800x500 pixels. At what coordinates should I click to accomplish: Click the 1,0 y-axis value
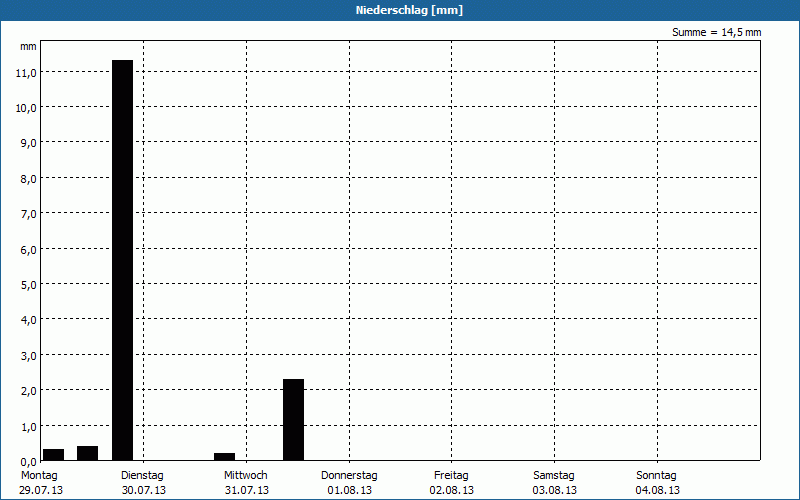28,427
